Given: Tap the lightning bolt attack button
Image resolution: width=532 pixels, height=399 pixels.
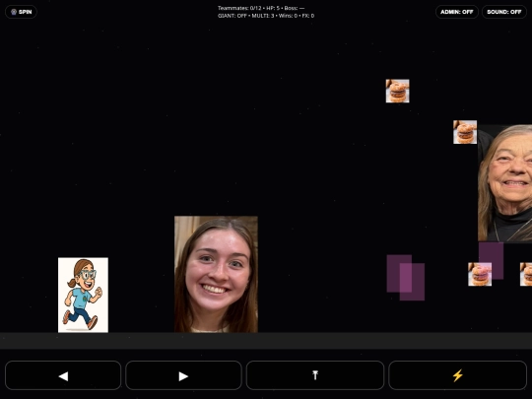Looking at the screenshot, I should click(x=458, y=375).
